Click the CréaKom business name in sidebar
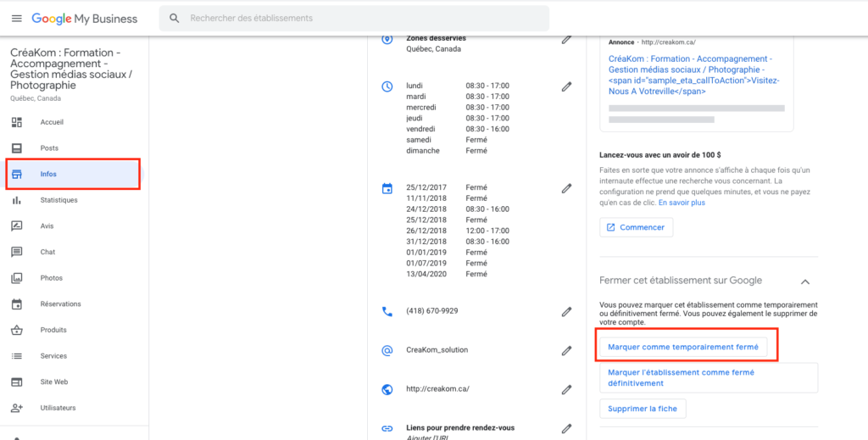This screenshot has height=440, width=868. (x=71, y=70)
